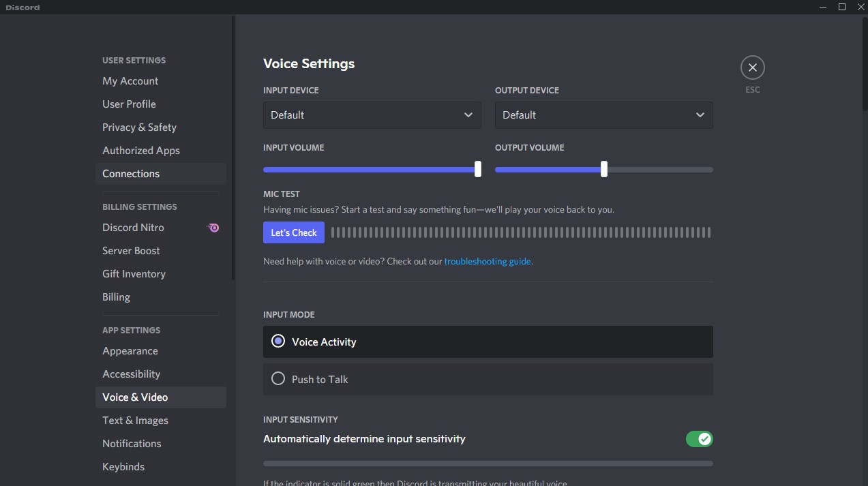Open the troubleshooting guide link
This screenshot has height=486, width=868.
[x=488, y=261]
